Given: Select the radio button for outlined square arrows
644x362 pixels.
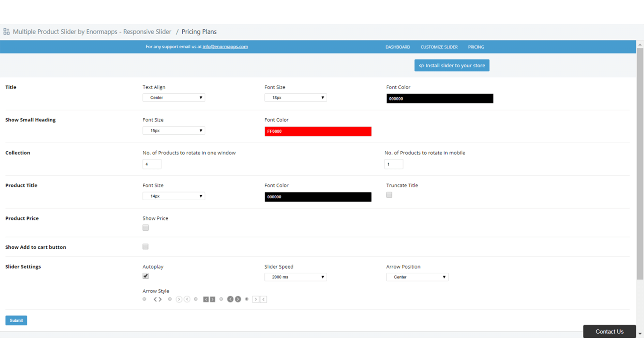Looking at the screenshot, I should click(247, 299).
